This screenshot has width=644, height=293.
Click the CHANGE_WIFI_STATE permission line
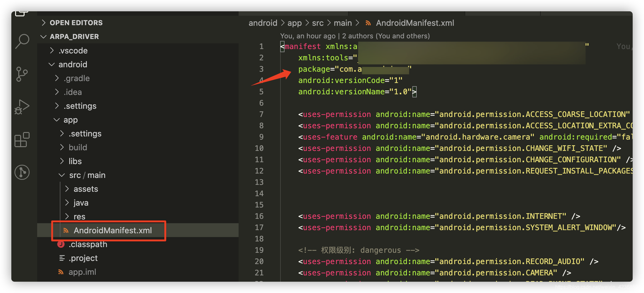coord(460,148)
